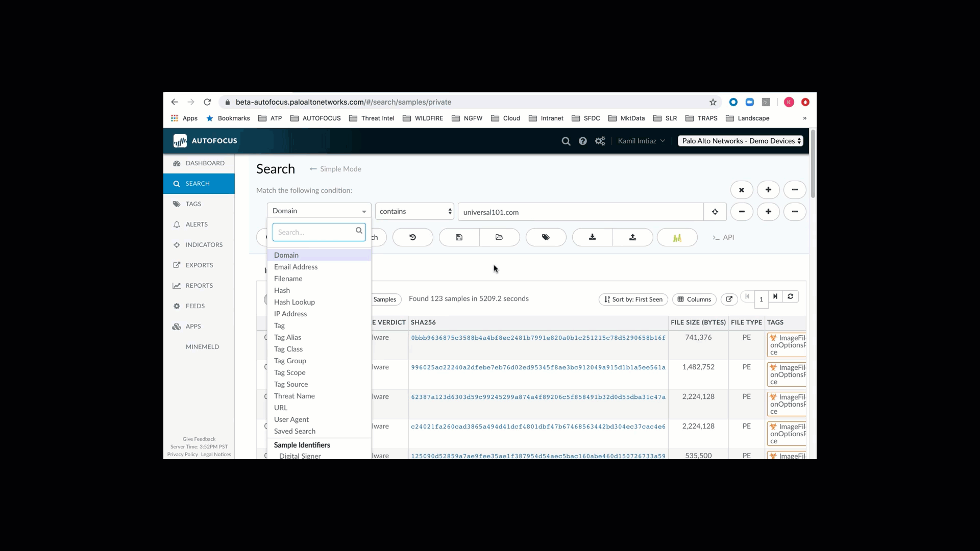Click the reset search history icon

tap(413, 237)
